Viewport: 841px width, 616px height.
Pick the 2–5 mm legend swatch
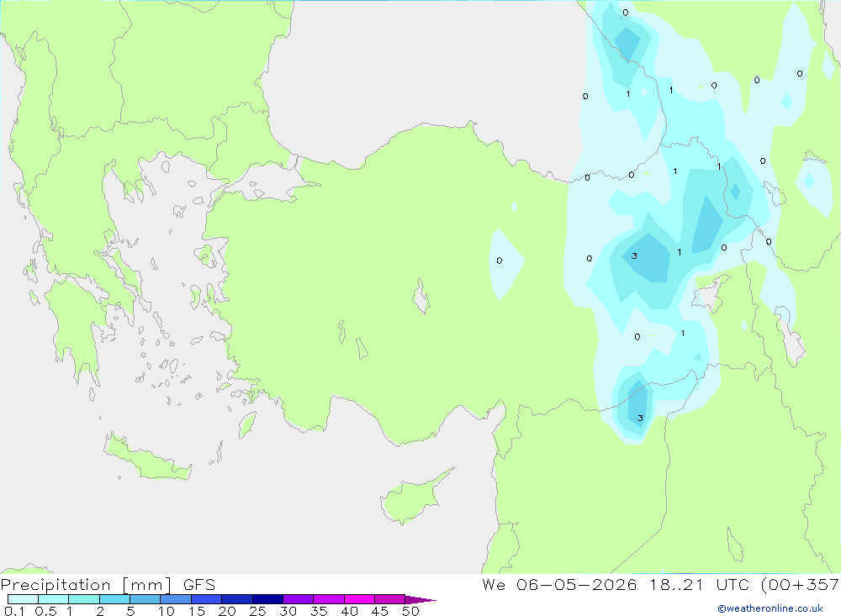114,599
